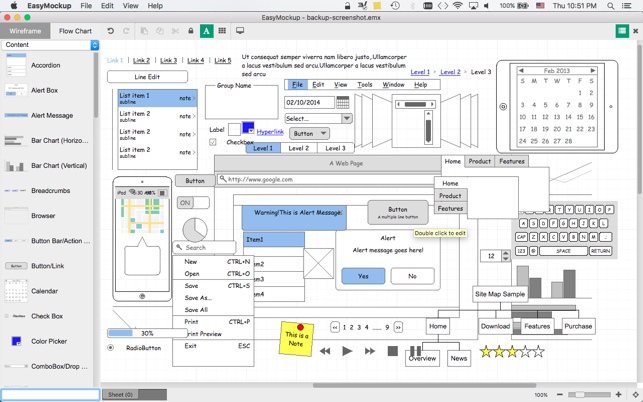
Task: Expand the Button dropdown arrow on canvas
Action: pyautogui.click(x=324, y=133)
